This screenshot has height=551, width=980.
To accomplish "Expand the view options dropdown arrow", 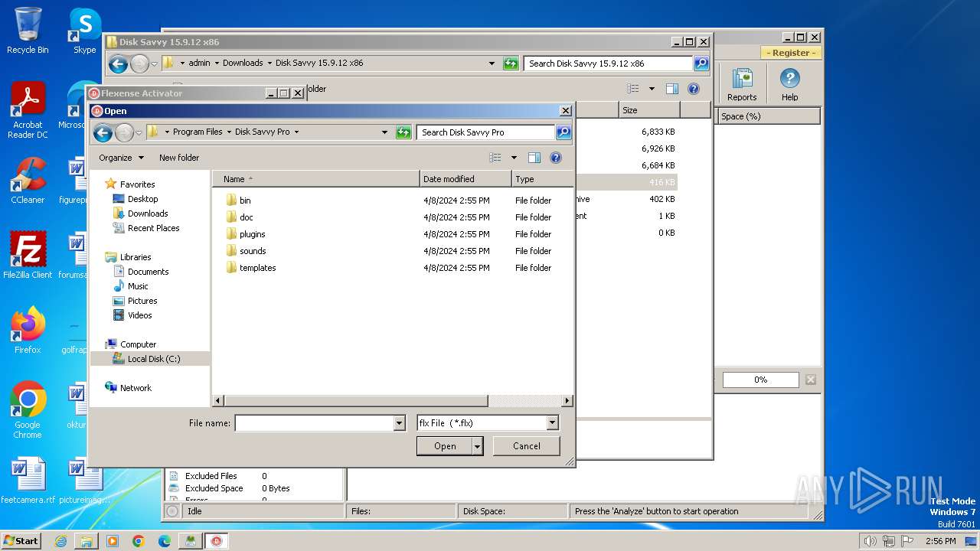I will click(514, 158).
